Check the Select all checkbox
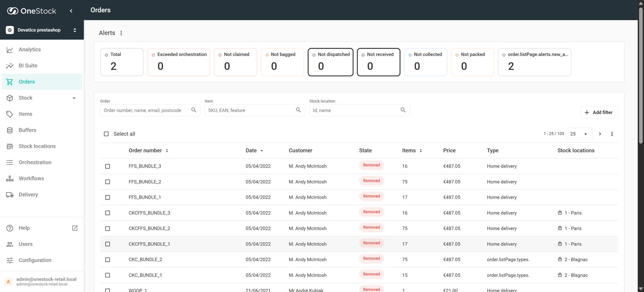Viewport: 644px width, 292px height. (x=106, y=134)
